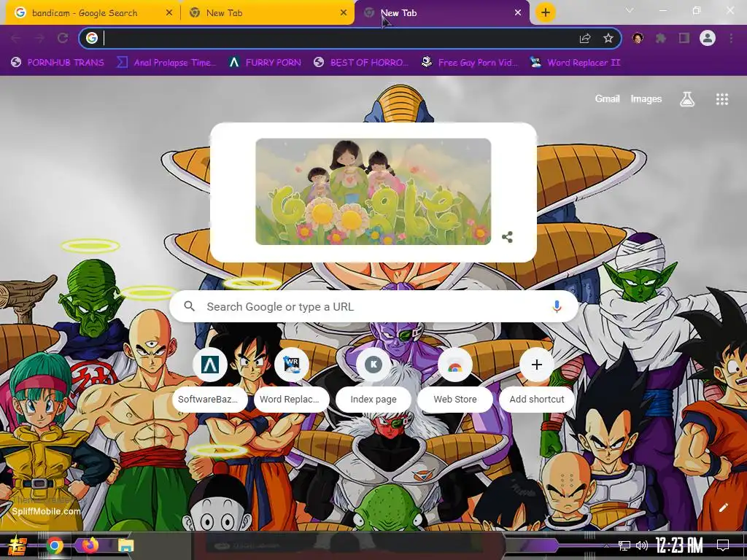The width and height of the screenshot is (747, 560).
Task: Click the round extension icon beside the bookmark star
Action: point(638,38)
